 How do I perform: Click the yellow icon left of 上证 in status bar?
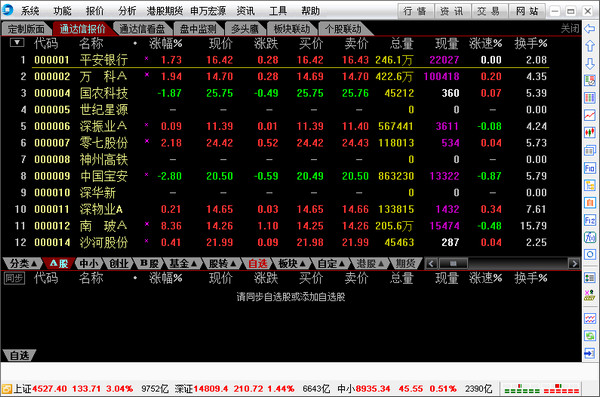[7, 389]
